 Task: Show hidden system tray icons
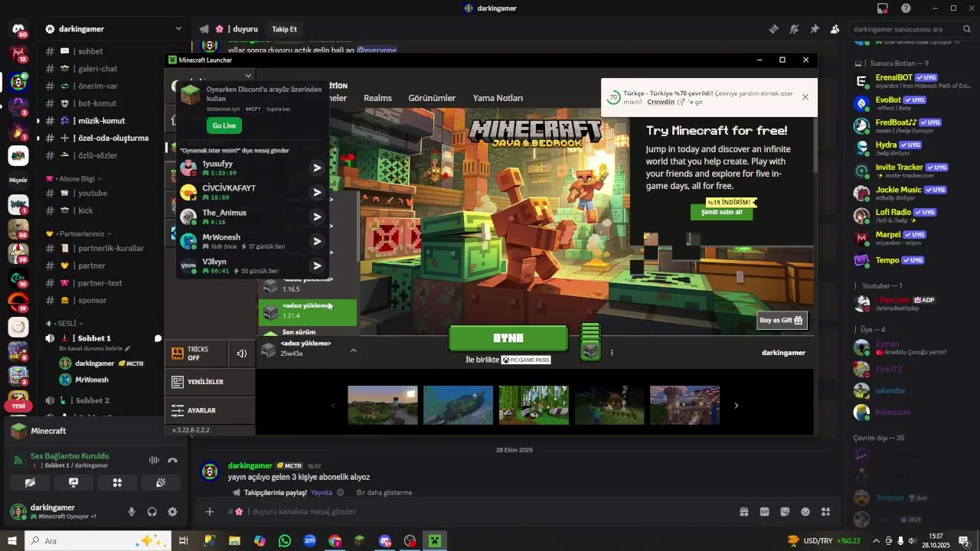[877, 541]
